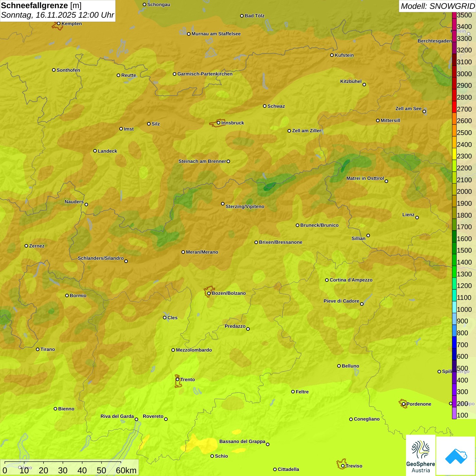Click the 'Schongau' label
The image size is (476, 476).
pyautogui.click(x=159, y=4)
